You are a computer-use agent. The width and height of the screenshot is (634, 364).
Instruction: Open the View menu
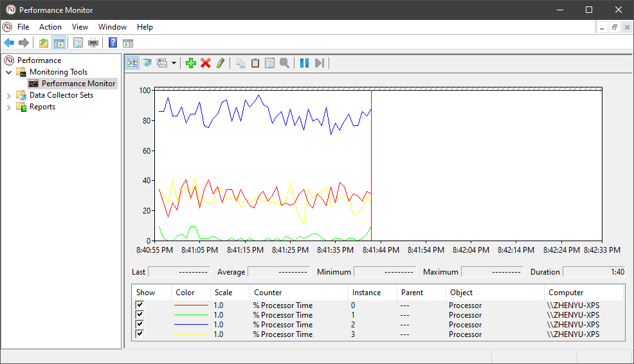(x=80, y=27)
